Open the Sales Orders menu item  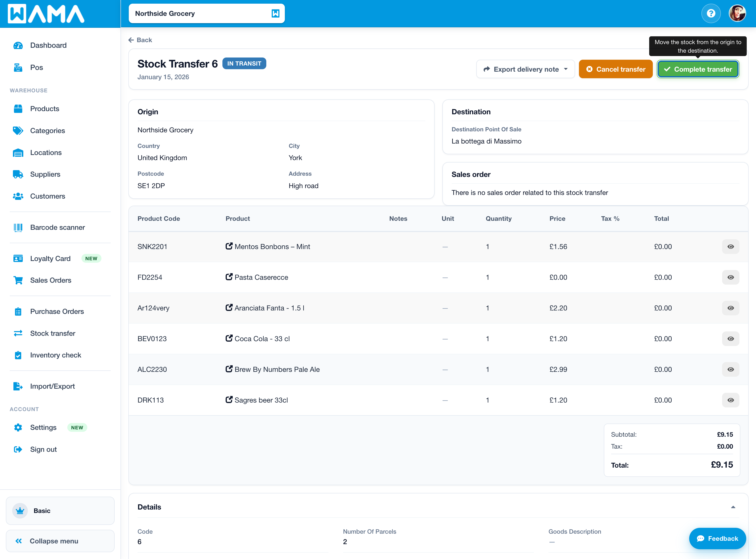pyautogui.click(x=51, y=280)
